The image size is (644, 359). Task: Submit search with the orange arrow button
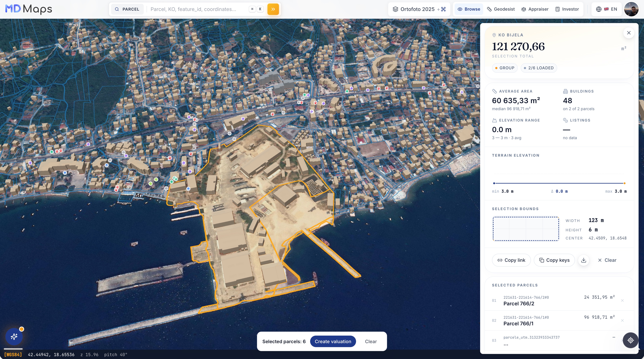click(273, 9)
